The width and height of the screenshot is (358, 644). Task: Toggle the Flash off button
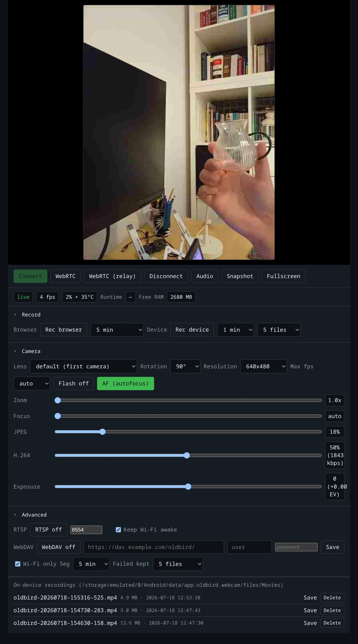click(x=74, y=383)
